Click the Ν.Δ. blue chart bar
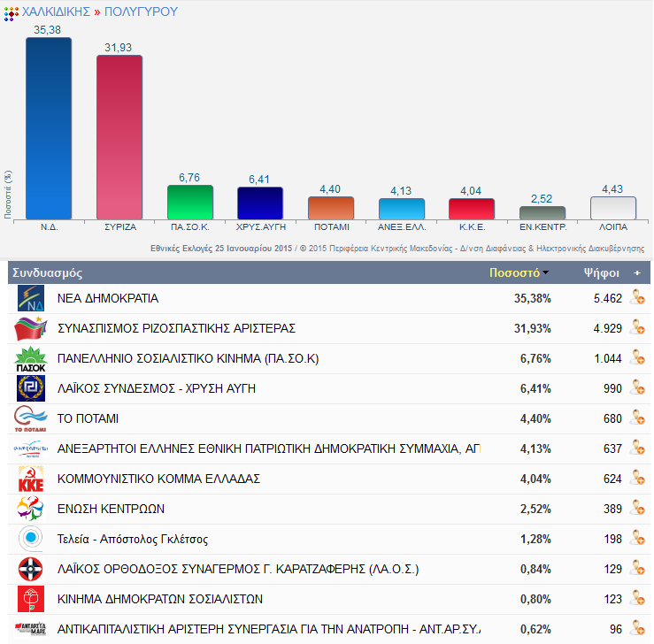This screenshot has height=644, width=654. (x=49, y=128)
